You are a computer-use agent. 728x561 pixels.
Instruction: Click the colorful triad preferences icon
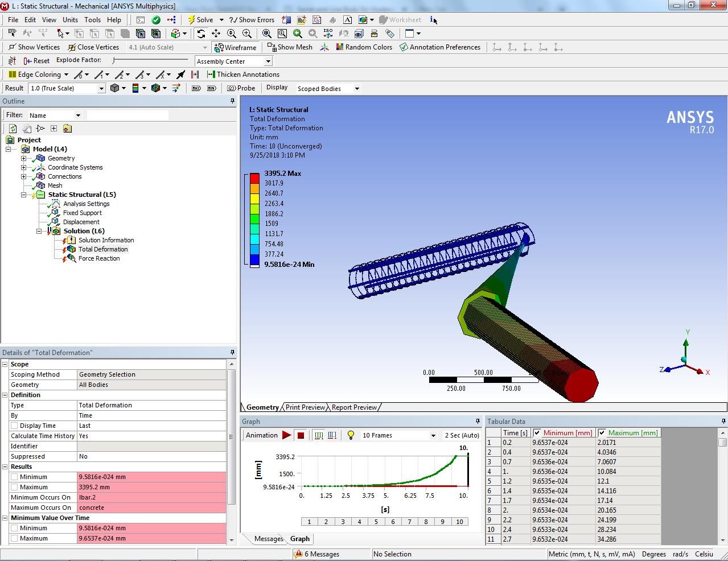324,47
